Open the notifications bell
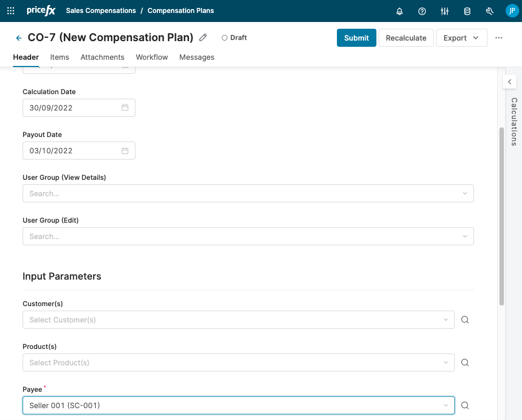Viewport: 522px width, 420px height. click(x=400, y=11)
